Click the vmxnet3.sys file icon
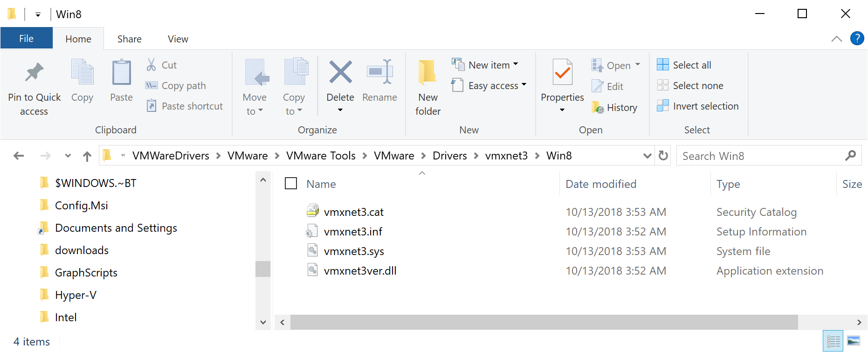The width and height of the screenshot is (868, 352). (x=313, y=250)
